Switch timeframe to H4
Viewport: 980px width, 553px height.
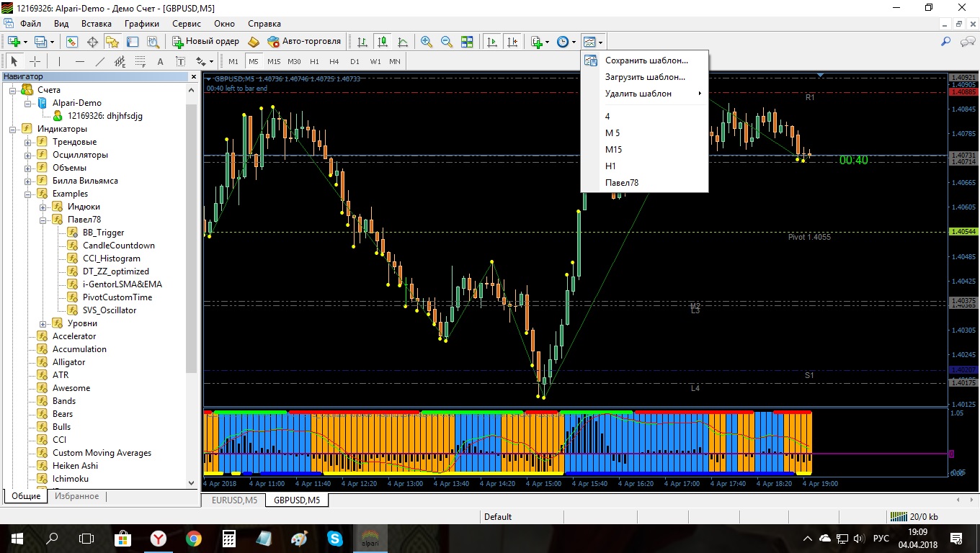coord(334,61)
